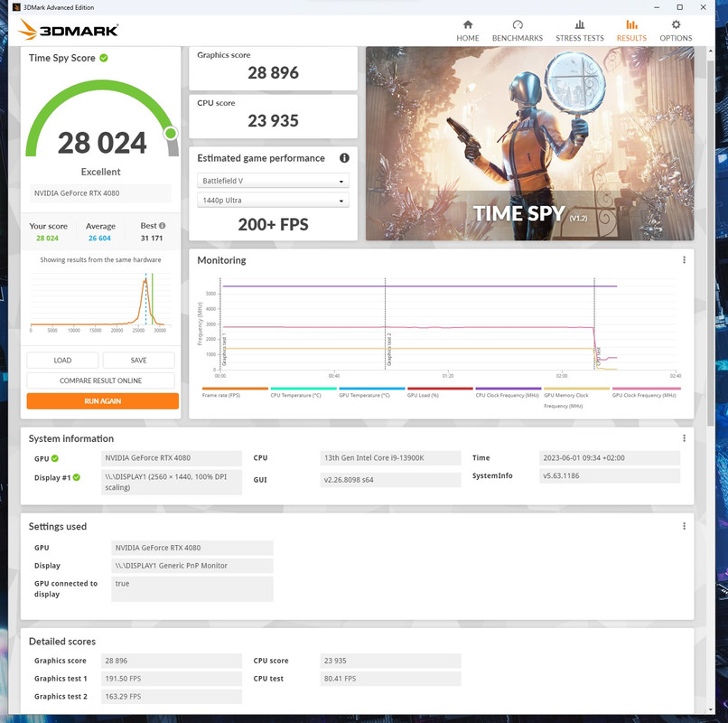Expand the 1440p Ultra resolution dropdown
728x723 pixels.
point(273,201)
